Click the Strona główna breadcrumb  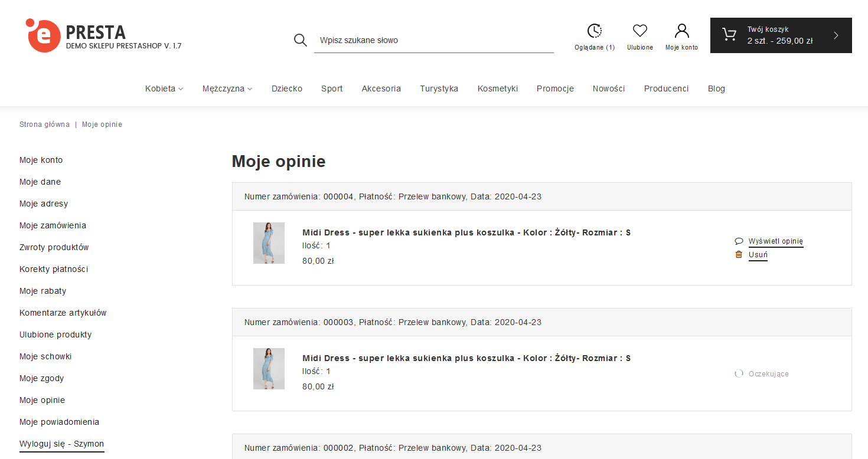[44, 124]
